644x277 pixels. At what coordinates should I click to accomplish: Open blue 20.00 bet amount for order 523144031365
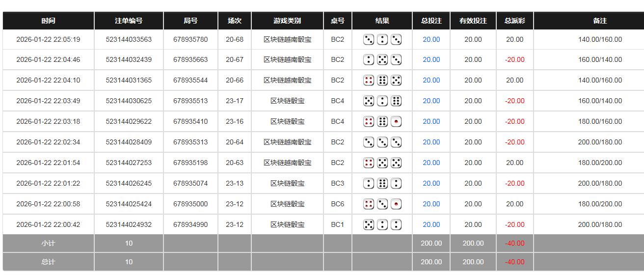pos(431,80)
